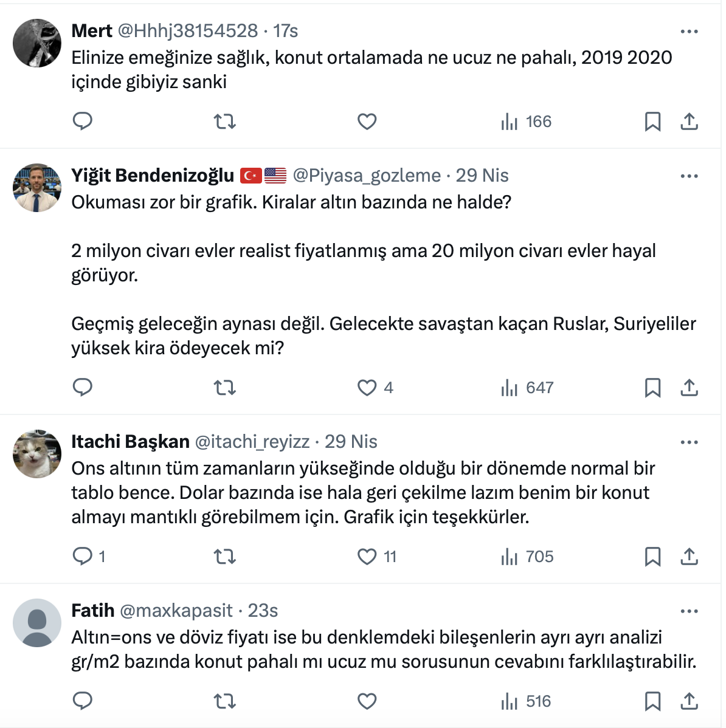Share Fatih's tweet

pyautogui.click(x=689, y=701)
